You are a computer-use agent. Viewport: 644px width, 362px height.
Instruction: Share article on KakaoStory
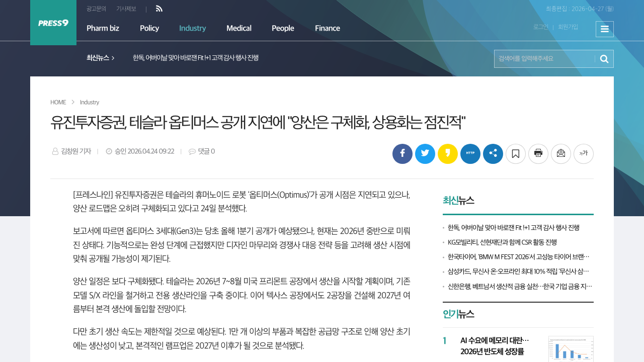[448, 154]
